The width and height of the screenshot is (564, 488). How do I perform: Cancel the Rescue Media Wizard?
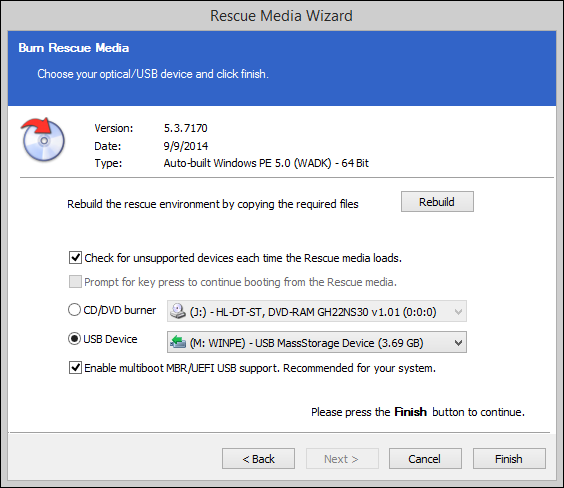(x=425, y=459)
